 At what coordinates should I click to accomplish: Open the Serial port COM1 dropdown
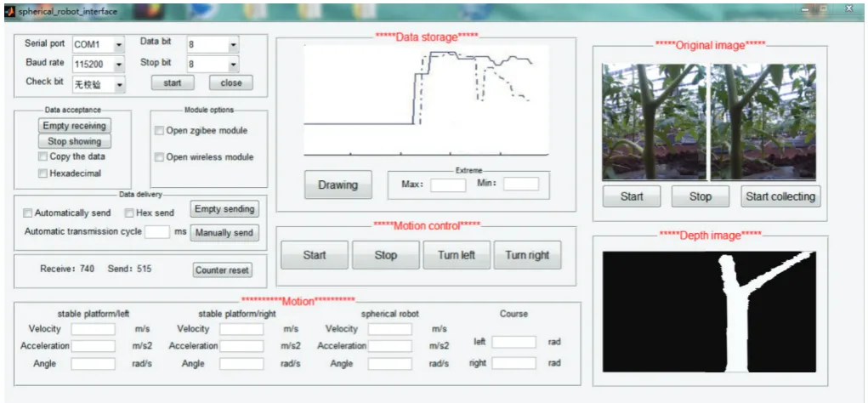click(99, 45)
